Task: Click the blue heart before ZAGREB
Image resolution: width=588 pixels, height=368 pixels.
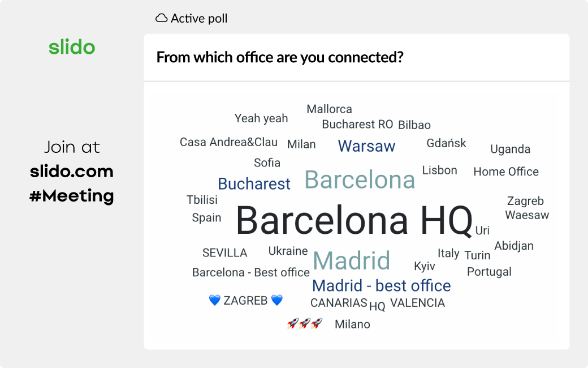Action: [215, 301]
